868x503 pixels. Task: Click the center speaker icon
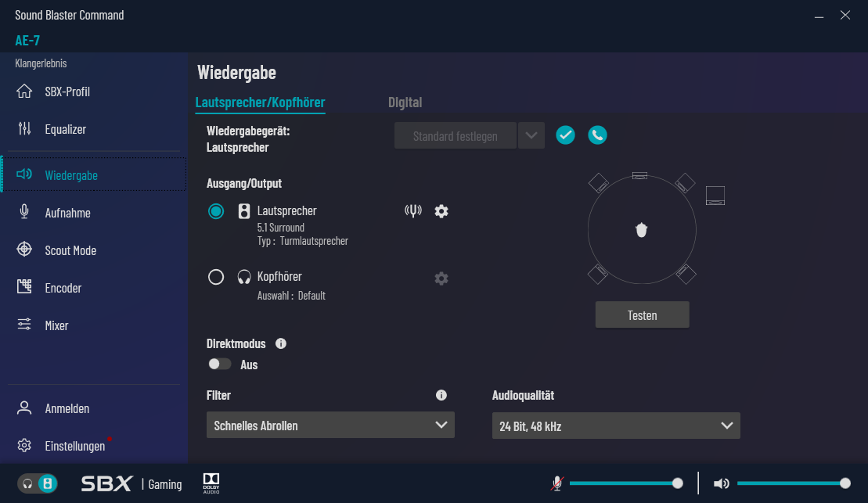(x=640, y=176)
